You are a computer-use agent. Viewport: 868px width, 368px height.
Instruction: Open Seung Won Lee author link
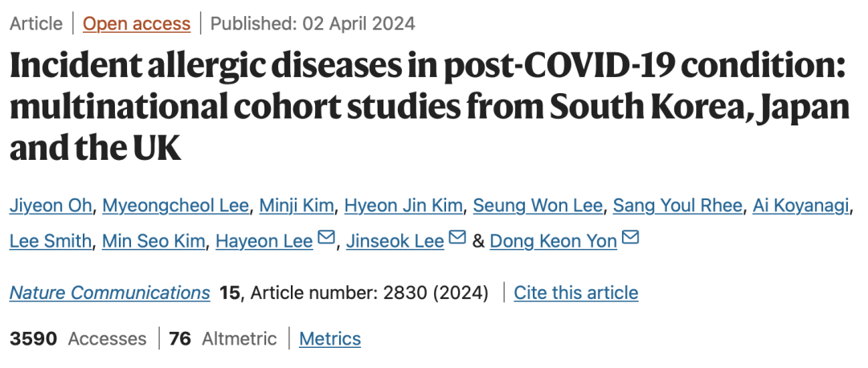coord(538,206)
